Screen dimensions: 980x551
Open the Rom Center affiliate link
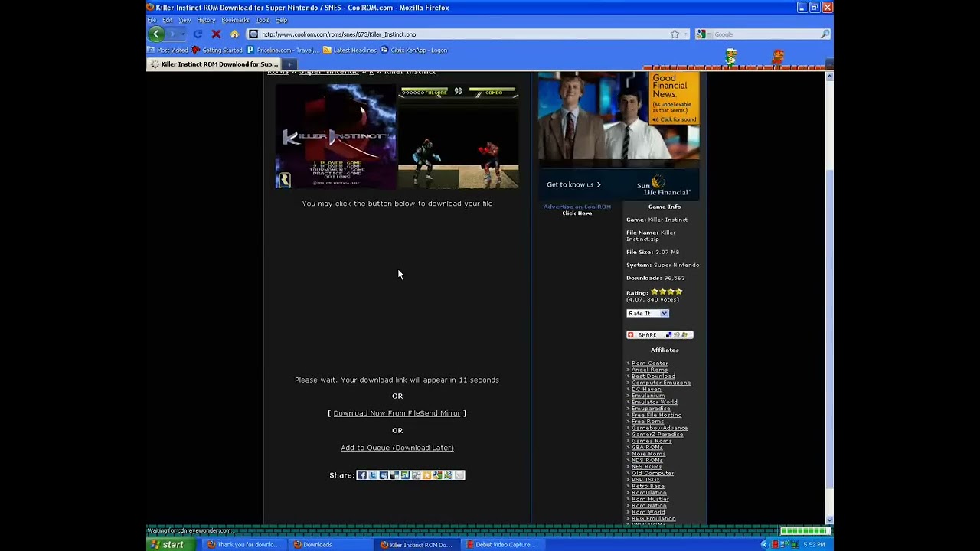coord(649,364)
